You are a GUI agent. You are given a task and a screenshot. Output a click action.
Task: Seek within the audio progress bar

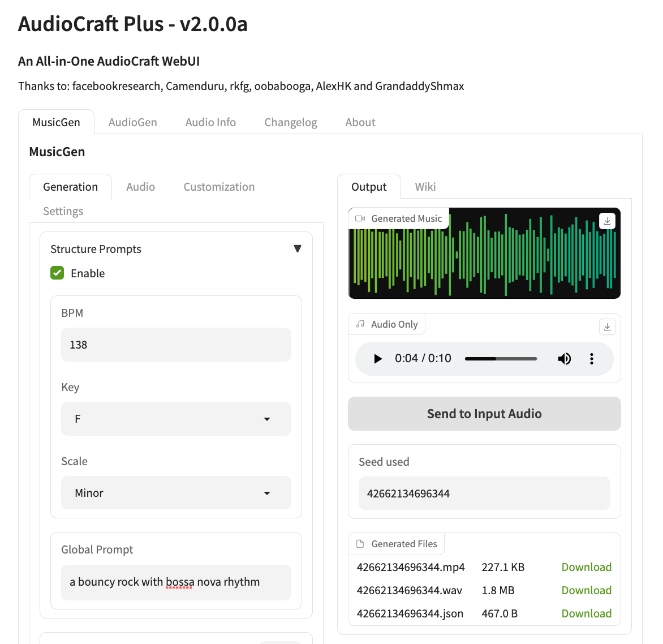point(501,359)
